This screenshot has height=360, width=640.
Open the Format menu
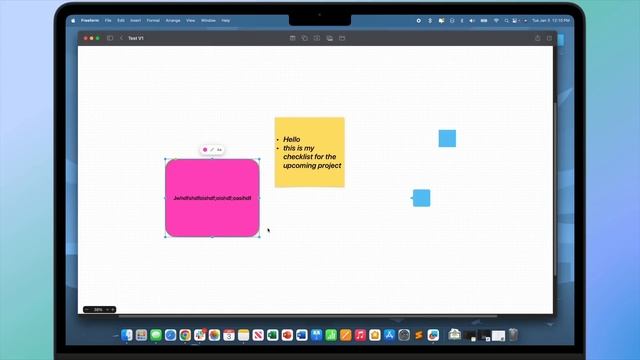click(153, 20)
